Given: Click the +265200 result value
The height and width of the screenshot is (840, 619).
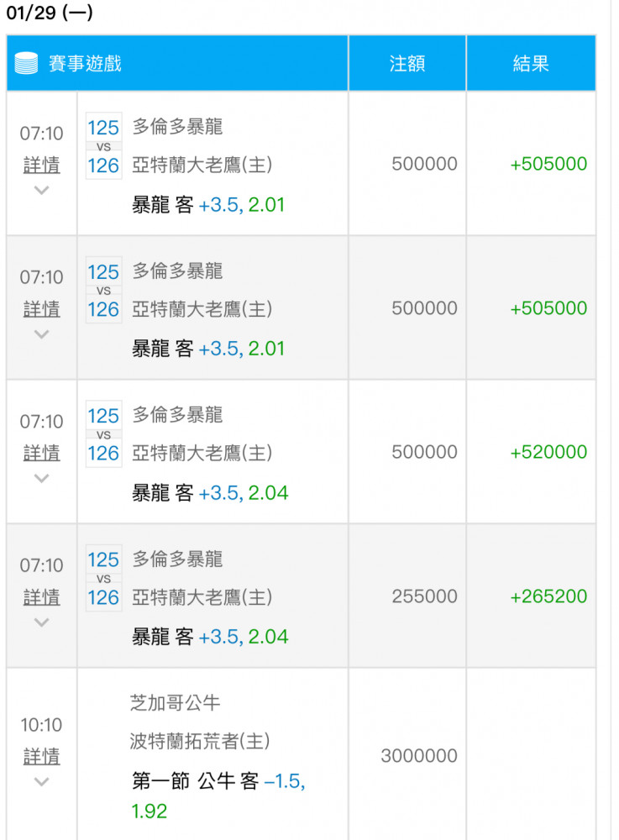Looking at the screenshot, I should click(548, 596).
